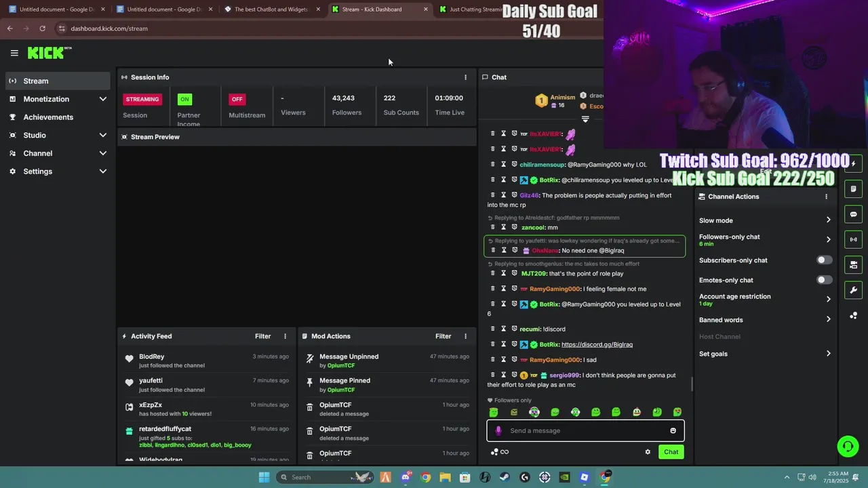Click xEzpZx host entry
The height and width of the screenshot is (488, 868).
pos(207,409)
